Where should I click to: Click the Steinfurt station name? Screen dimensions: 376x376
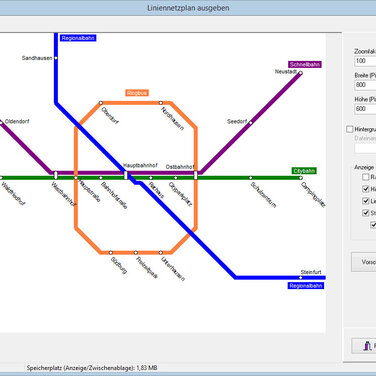[311, 272]
